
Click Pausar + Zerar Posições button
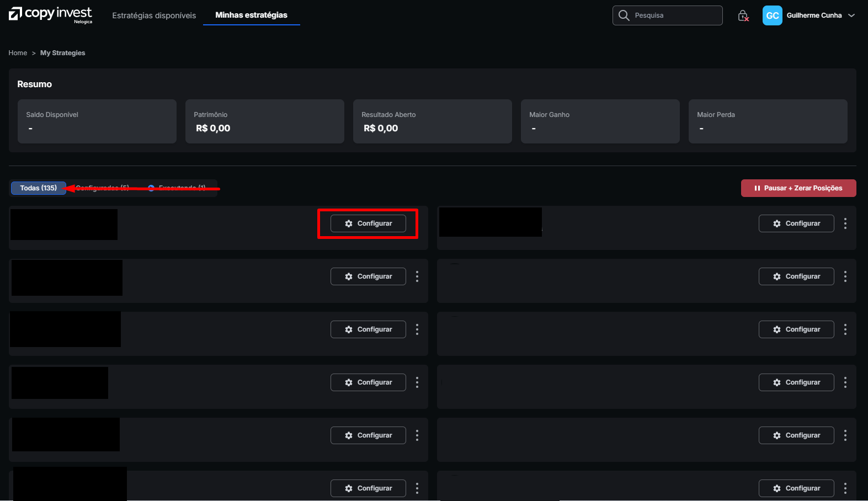798,188
